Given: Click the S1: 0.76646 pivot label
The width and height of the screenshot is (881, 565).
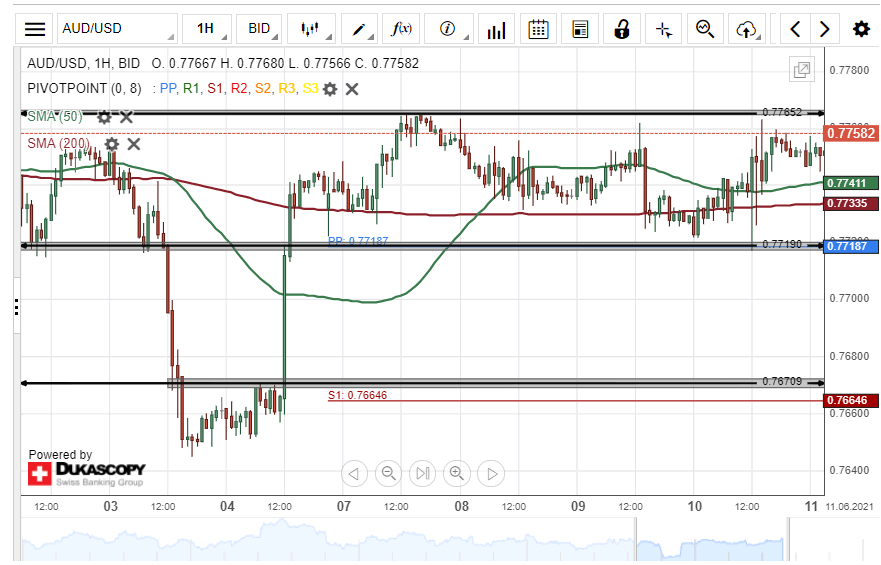Looking at the screenshot, I should 357,395.
